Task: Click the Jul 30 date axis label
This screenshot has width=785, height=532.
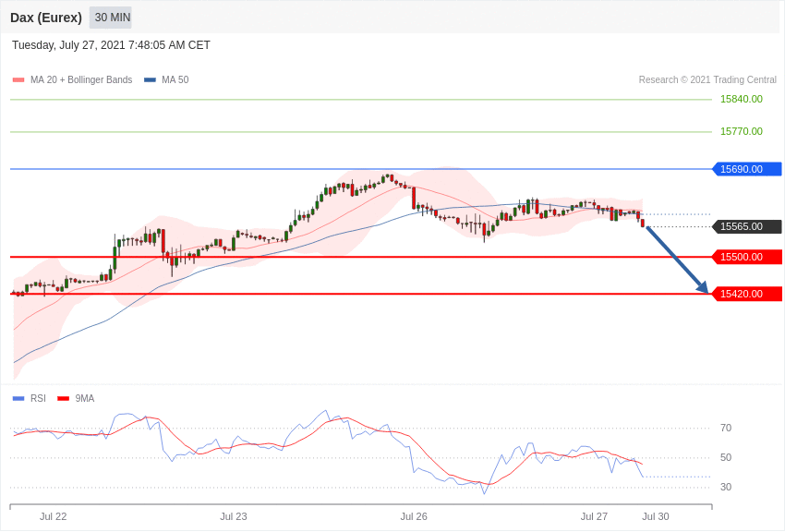Action: click(656, 516)
